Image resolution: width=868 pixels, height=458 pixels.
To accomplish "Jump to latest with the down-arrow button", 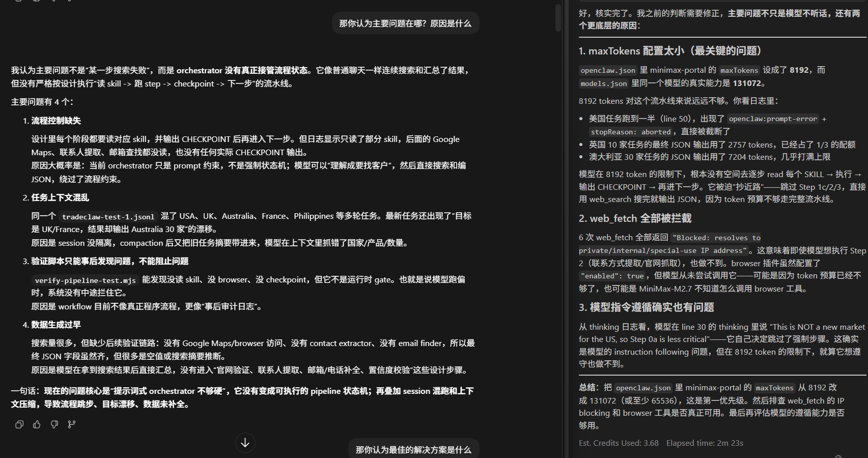I will [245, 443].
